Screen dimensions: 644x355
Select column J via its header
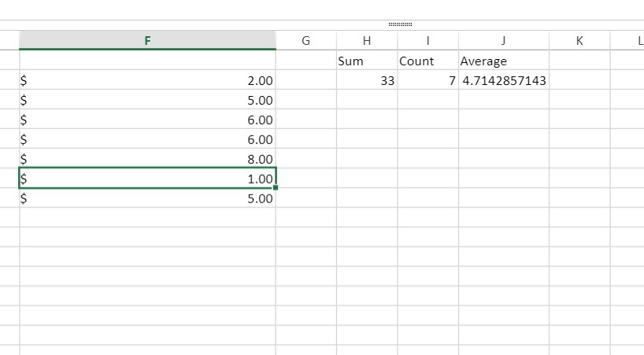(x=503, y=40)
